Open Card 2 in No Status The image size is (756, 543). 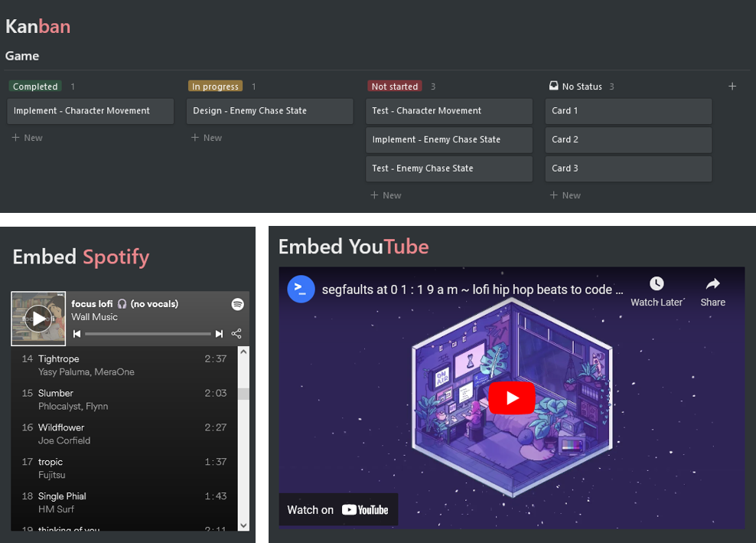click(x=628, y=140)
